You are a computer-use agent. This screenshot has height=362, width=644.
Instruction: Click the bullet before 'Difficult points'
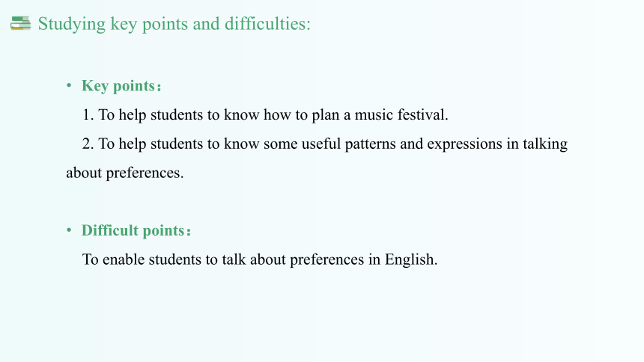click(69, 230)
